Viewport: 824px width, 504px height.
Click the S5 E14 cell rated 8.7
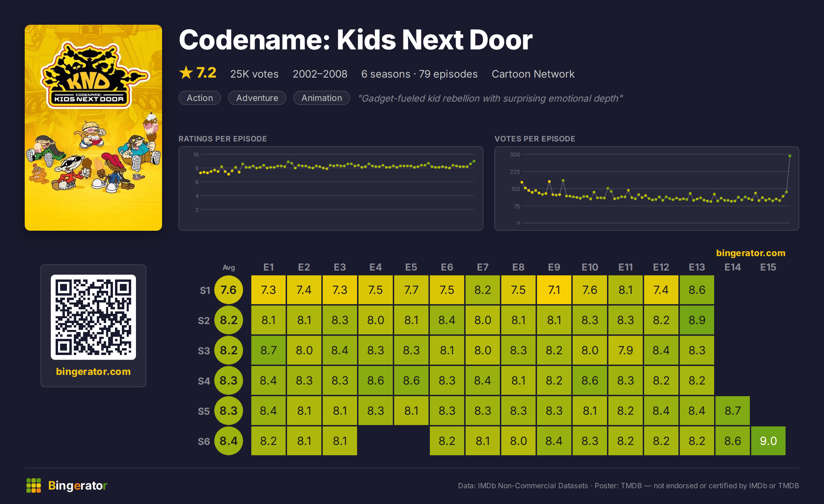click(x=733, y=411)
